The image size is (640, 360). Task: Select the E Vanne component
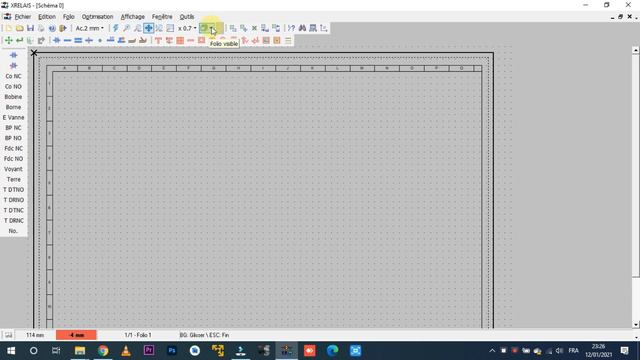point(13,118)
